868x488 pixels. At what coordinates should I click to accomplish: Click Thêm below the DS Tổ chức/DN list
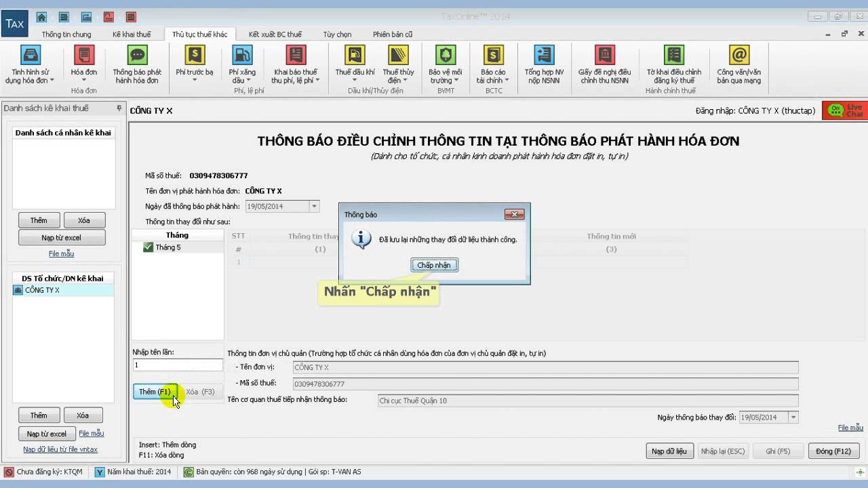click(x=39, y=415)
